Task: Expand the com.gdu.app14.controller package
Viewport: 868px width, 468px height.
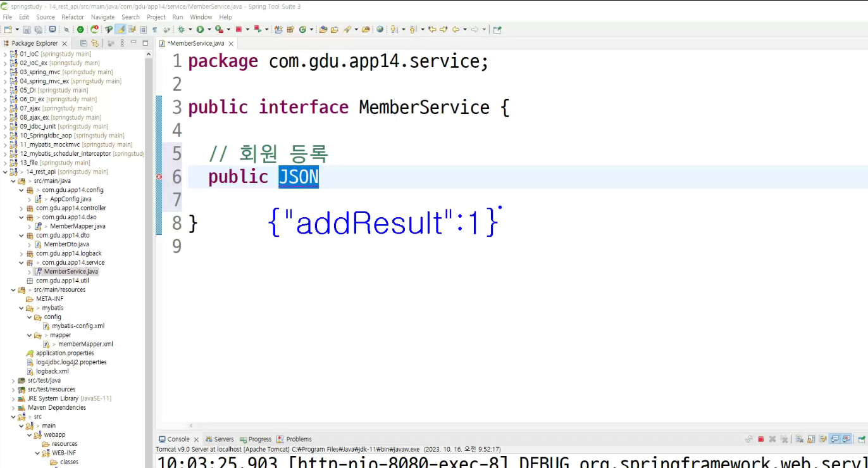Action: [22, 208]
